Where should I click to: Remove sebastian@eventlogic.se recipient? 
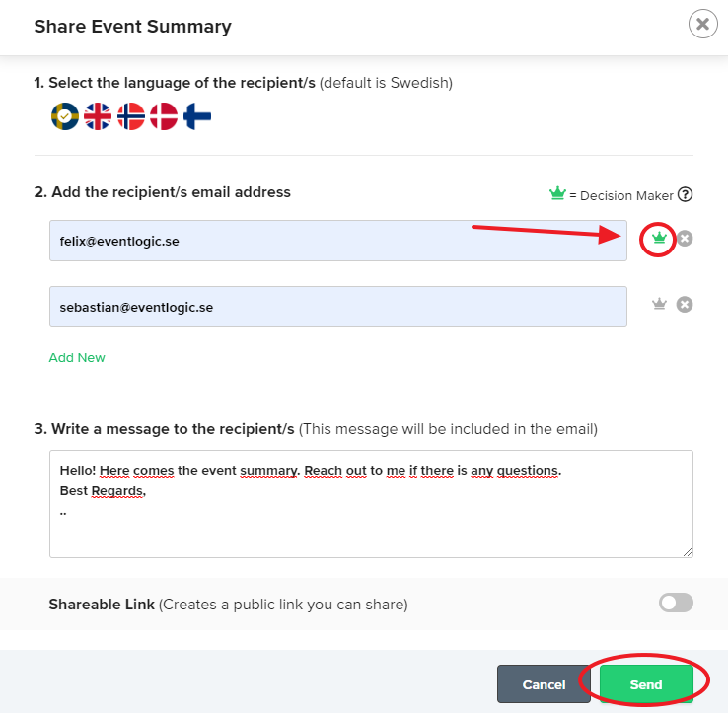coord(685,305)
